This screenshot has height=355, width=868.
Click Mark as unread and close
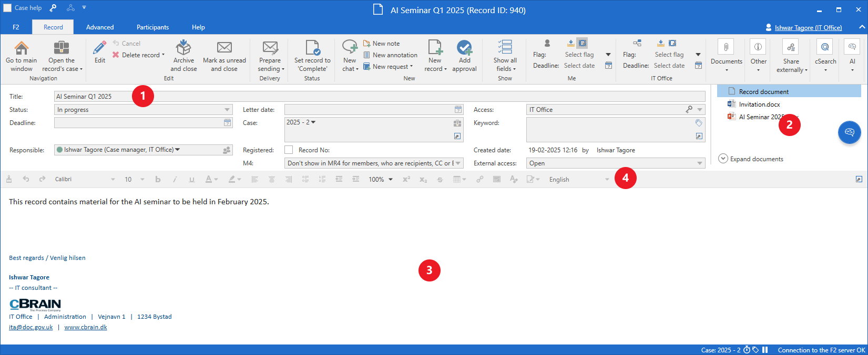tap(224, 48)
